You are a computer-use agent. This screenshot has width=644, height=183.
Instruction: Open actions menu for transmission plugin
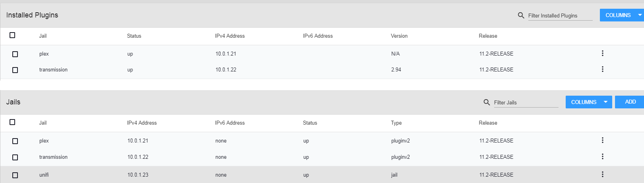click(602, 69)
